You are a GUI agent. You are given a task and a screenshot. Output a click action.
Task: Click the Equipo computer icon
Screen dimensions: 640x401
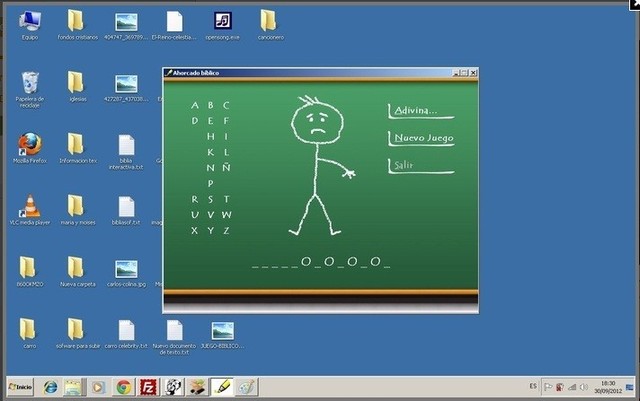pyautogui.click(x=30, y=26)
